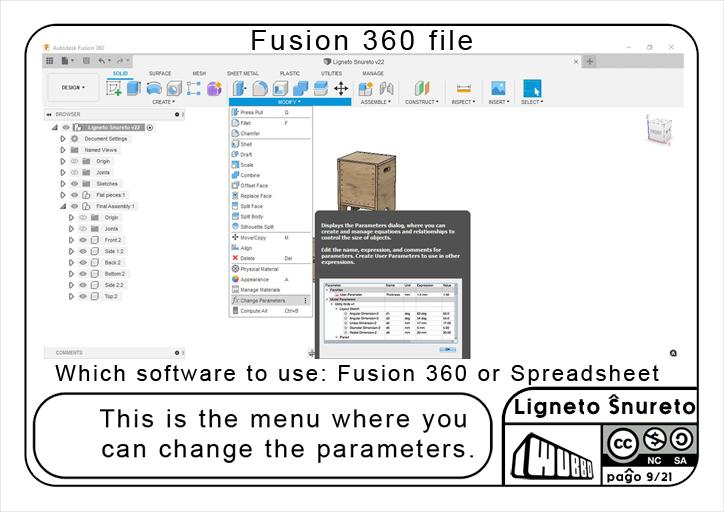Select the Shell toolbar icon
The width and height of the screenshot is (724, 512).
click(x=280, y=88)
